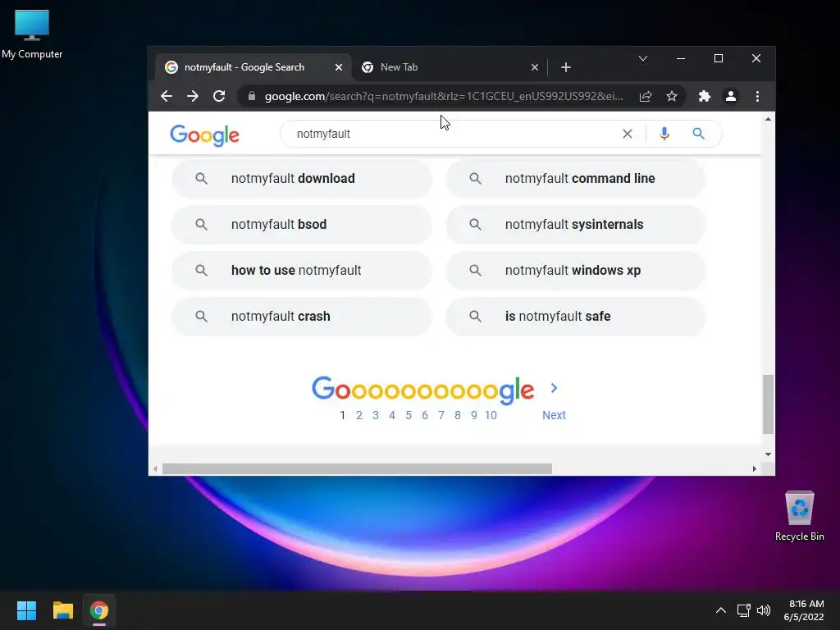The width and height of the screenshot is (840, 630).
Task: Close the notmyfault Google Search tab
Action: 339,67
